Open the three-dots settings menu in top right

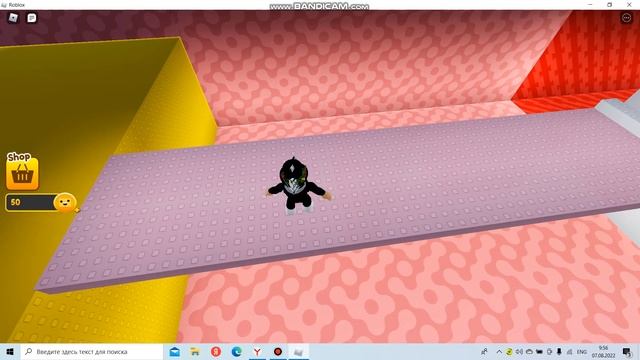click(x=626, y=18)
